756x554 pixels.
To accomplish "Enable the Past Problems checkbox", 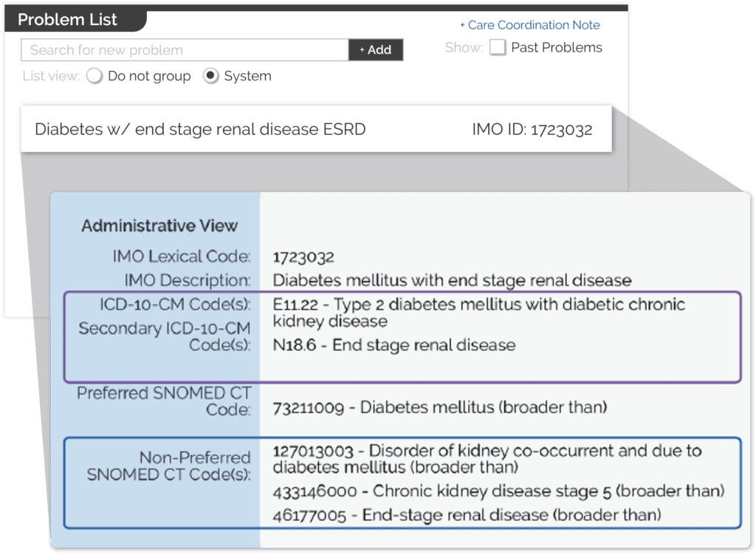I will (498, 46).
